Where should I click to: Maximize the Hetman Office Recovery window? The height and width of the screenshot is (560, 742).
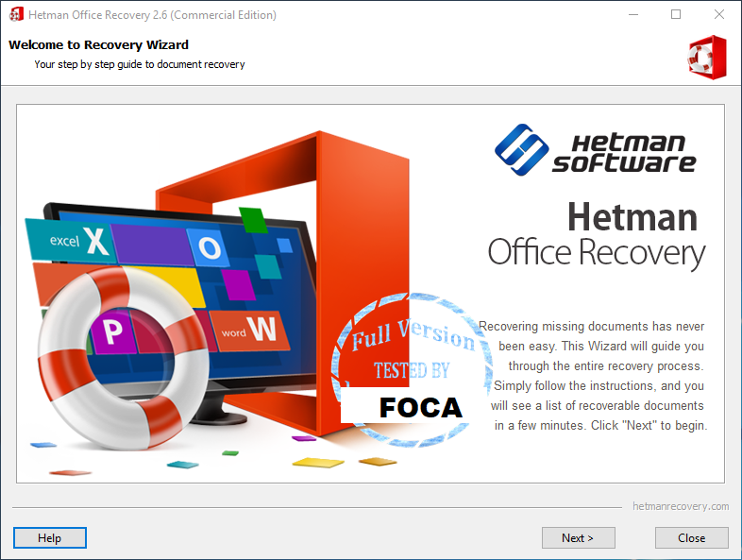676,15
